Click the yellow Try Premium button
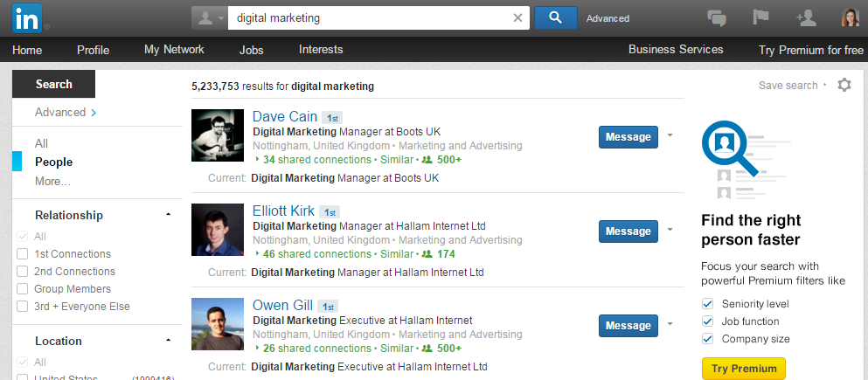The image size is (868, 380). pos(743,369)
